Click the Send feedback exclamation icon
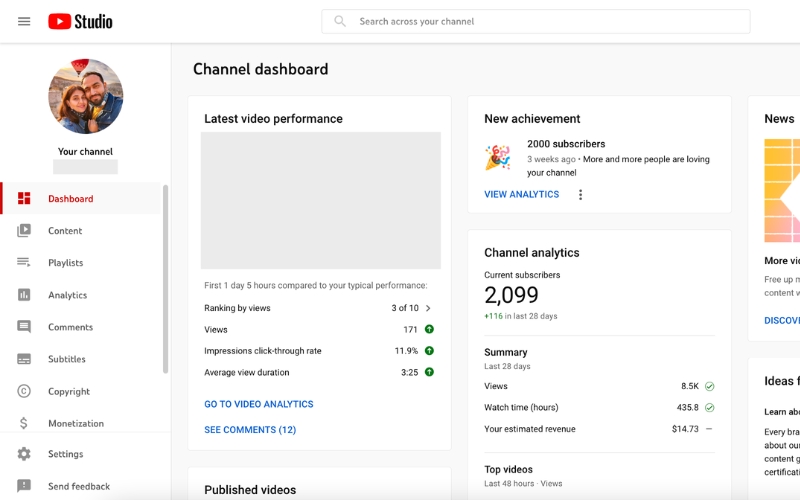800x500 pixels. click(x=24, y=486)
